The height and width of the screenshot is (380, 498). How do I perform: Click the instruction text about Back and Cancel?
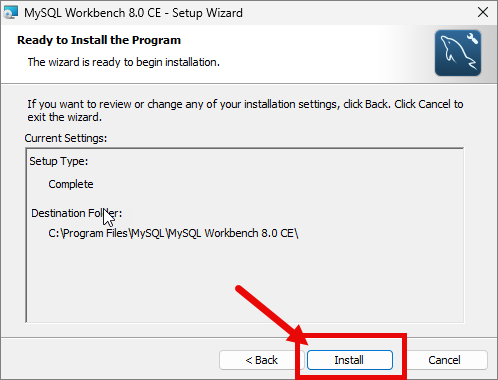pyautogui.click(x=245, y=110)
